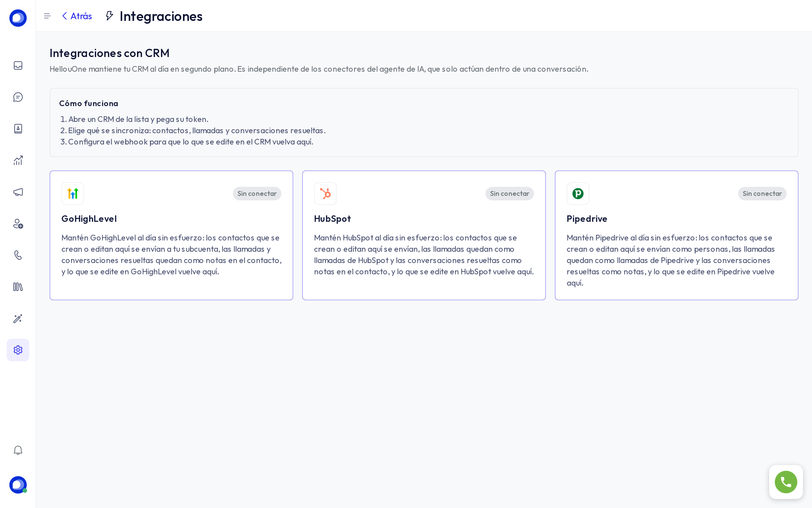Open the GoHighLevel card title
The width and height of the screenshot is (812, 508).
coord(89,219)
